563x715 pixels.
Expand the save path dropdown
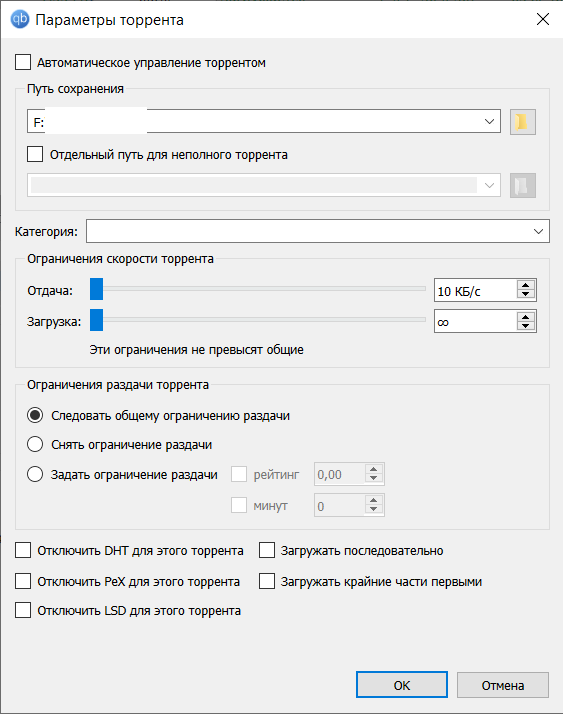coord(489,121)
